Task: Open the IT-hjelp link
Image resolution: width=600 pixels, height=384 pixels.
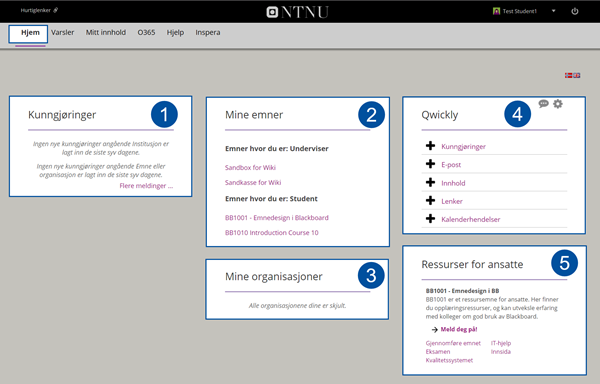Action: pos(501,343)
